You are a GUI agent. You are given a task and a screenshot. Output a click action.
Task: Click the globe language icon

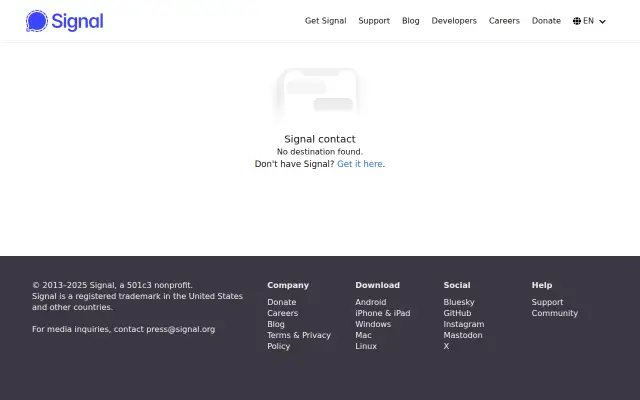577,21
